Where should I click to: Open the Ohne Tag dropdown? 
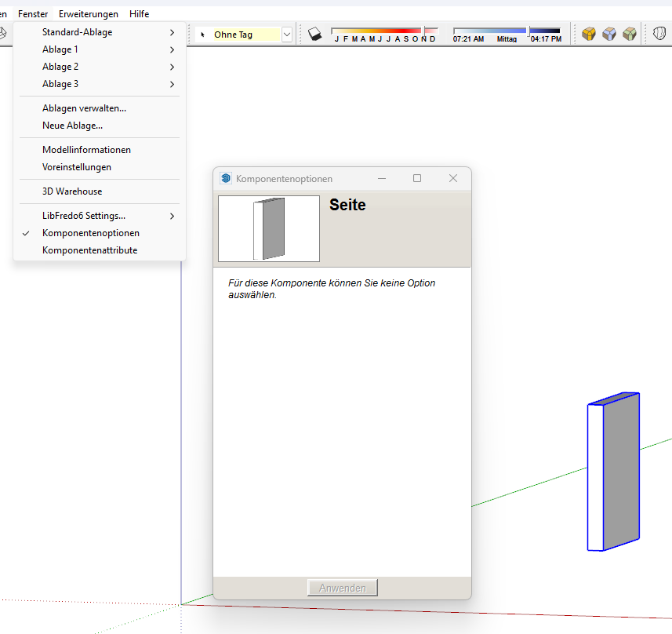(x=287, y=35)
